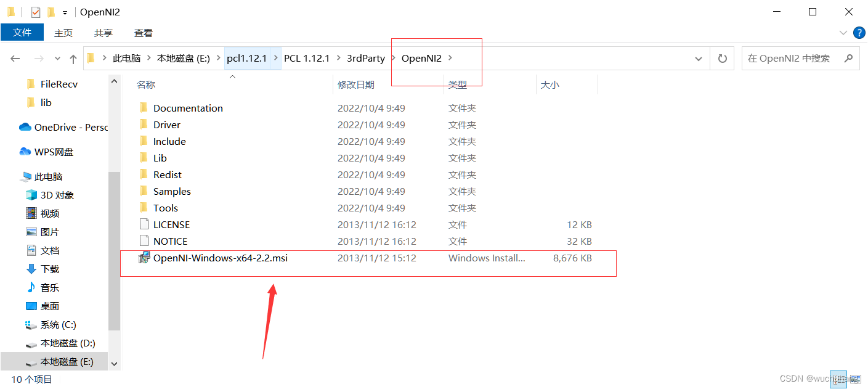Open 视频 in the navigation pane

pos(50,213)
